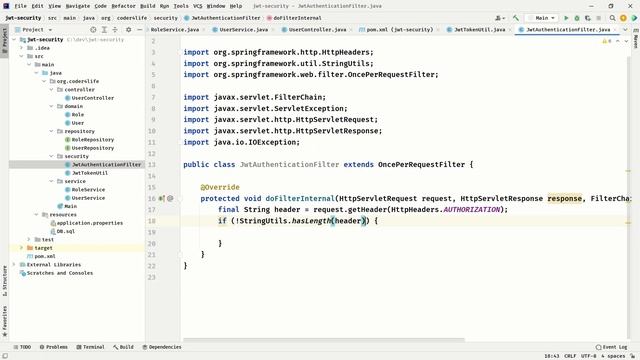Start debugging with the bug icon
Screen dimensions: 640x360
point(577,18)
